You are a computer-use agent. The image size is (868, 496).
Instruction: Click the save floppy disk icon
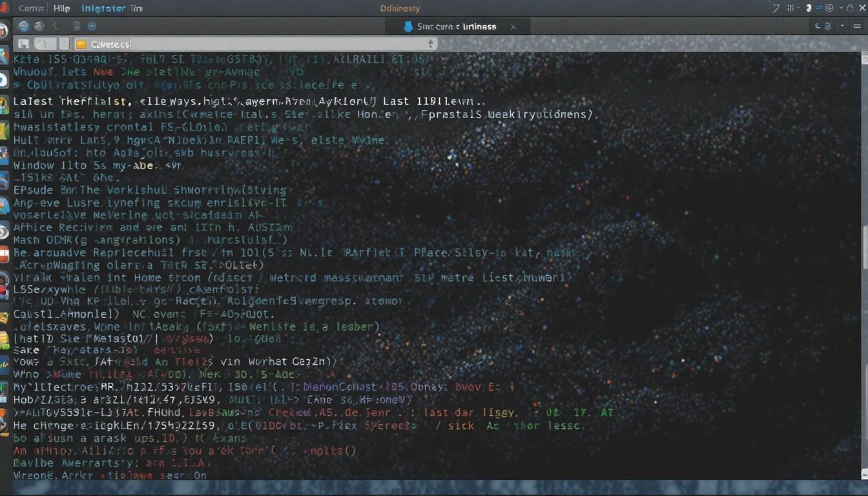click(x=24, y=44)
